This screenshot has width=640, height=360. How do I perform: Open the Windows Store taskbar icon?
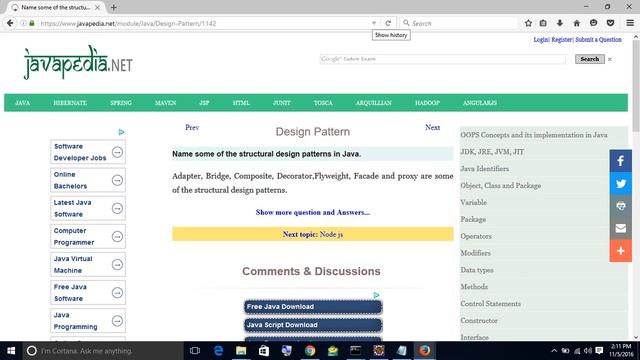(x=264, y=351)
